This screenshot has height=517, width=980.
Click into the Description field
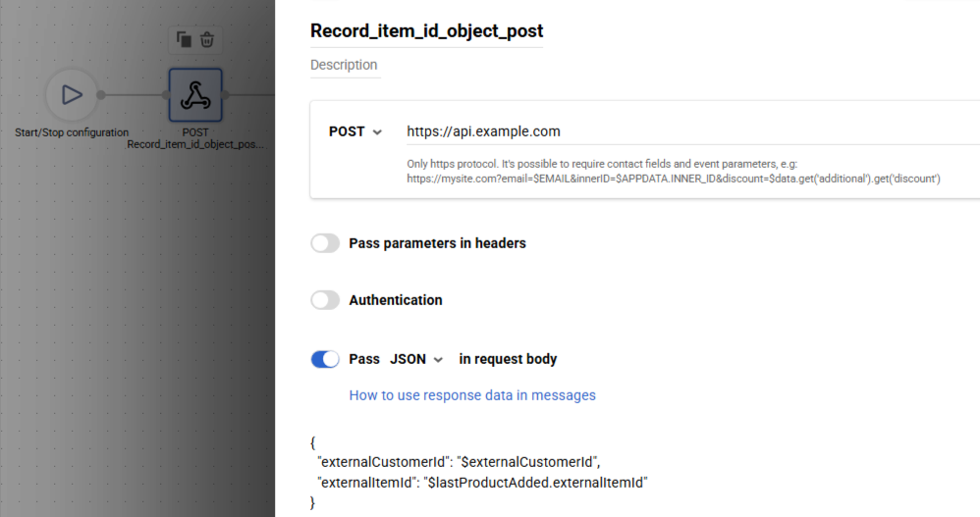click(x=344, y=65)
